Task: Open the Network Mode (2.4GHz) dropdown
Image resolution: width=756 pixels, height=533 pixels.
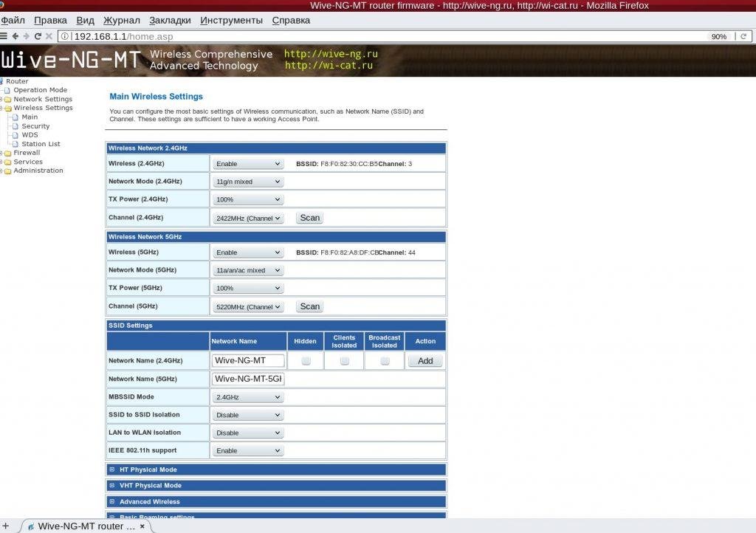Action: point(248,182)
